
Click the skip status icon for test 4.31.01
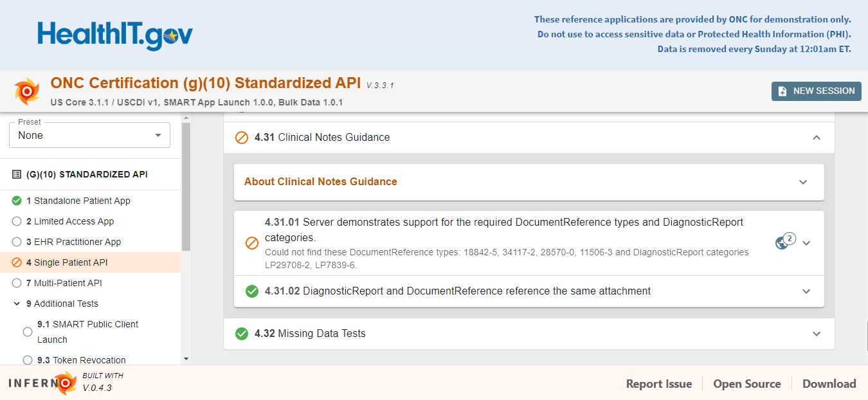coord(252,243)
